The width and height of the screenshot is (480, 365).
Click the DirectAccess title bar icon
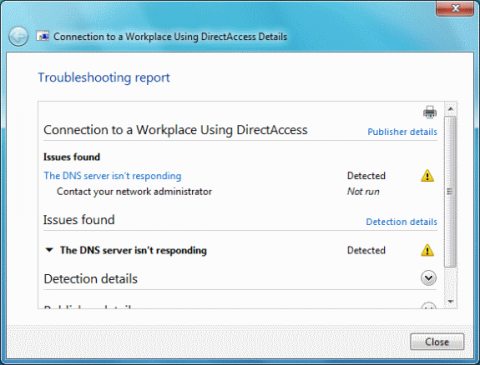[43, 36]
